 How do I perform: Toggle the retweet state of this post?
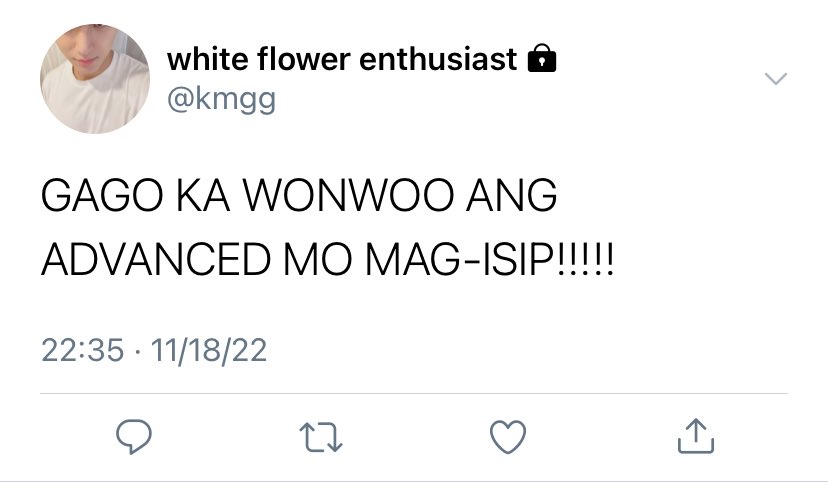pos(321,437)
